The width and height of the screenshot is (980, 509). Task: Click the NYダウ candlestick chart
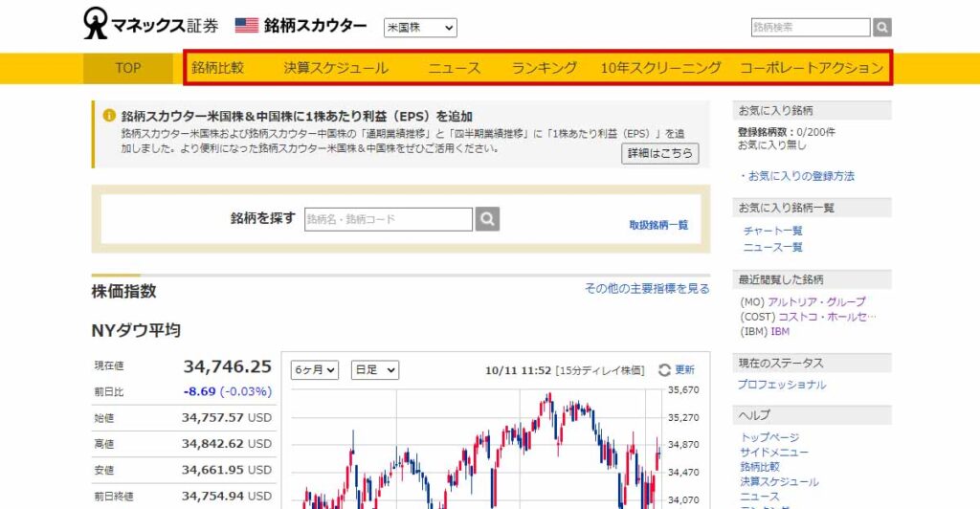pos(477,450)
